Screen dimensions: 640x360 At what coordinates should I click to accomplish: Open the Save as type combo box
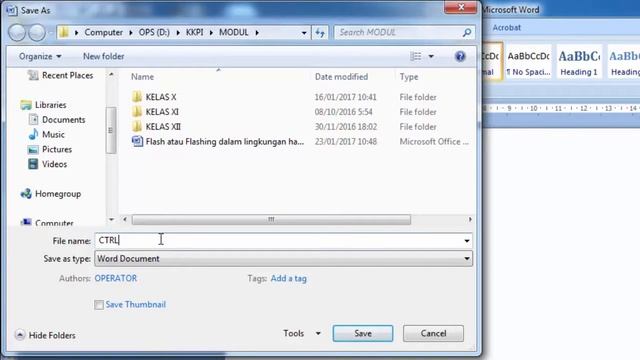coord(283,259)
